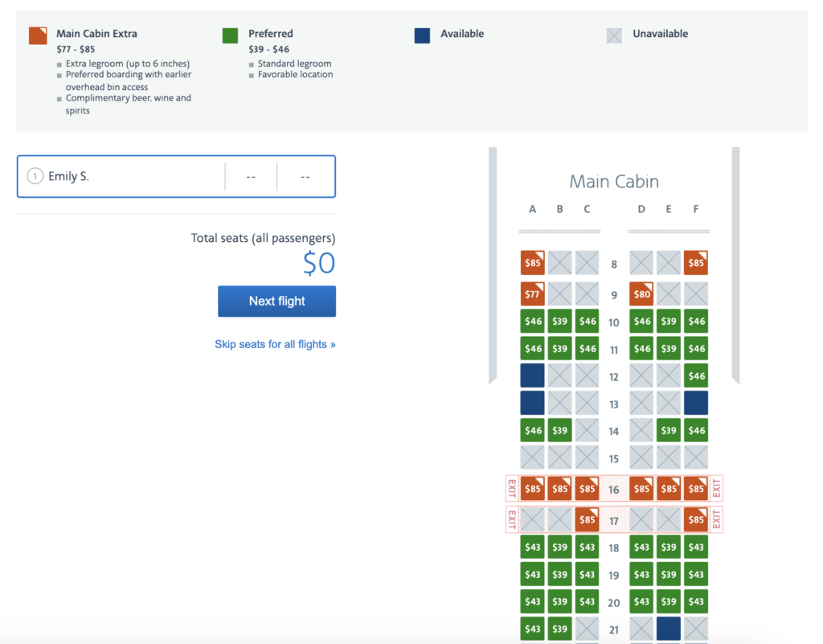The image size is (823, 644).
Task: Choose available blue seat 12A
Action: click(x=532, y=375)
